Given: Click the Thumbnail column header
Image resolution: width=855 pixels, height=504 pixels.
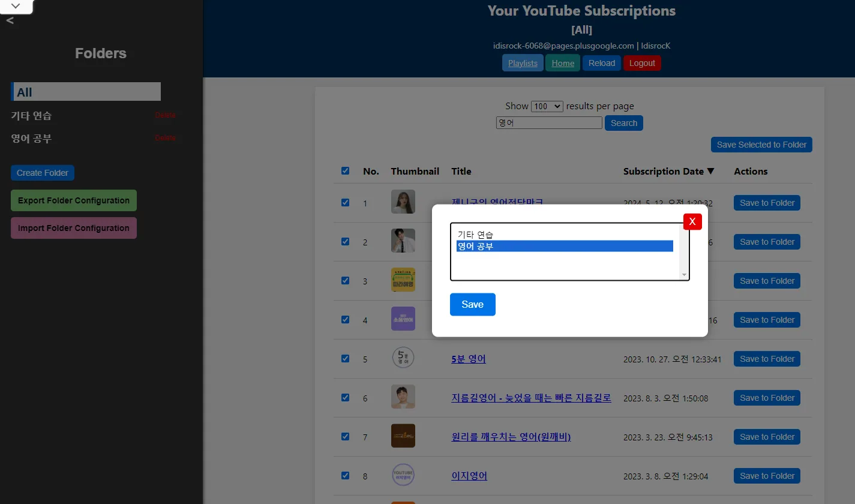Looking at the screenshot, I should pyautogui.click(x=415, y=172).
